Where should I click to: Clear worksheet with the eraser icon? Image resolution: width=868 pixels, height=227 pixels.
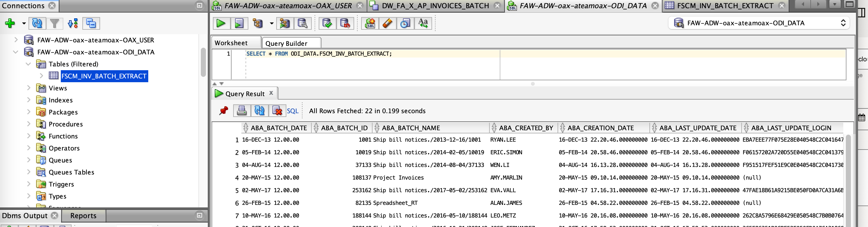click(387, 23)
